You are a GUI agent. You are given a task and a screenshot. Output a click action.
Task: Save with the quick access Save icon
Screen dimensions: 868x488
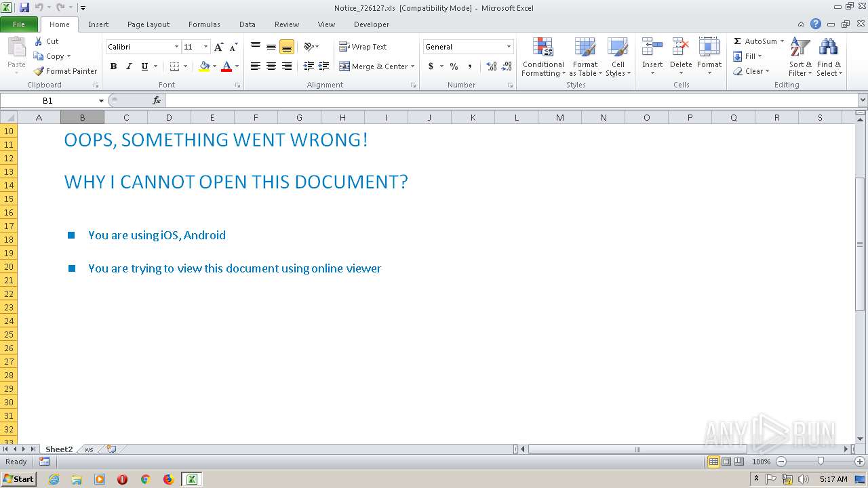tap(24, 7)
